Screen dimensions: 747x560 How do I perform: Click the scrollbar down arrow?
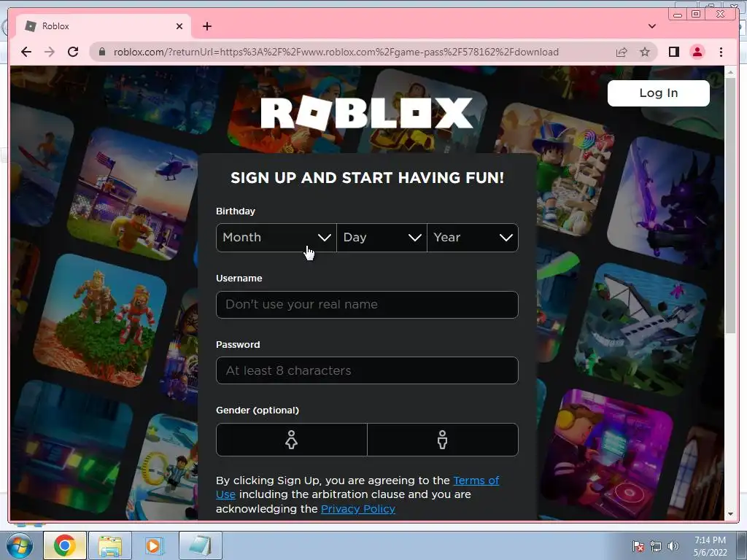coord(730,514)
